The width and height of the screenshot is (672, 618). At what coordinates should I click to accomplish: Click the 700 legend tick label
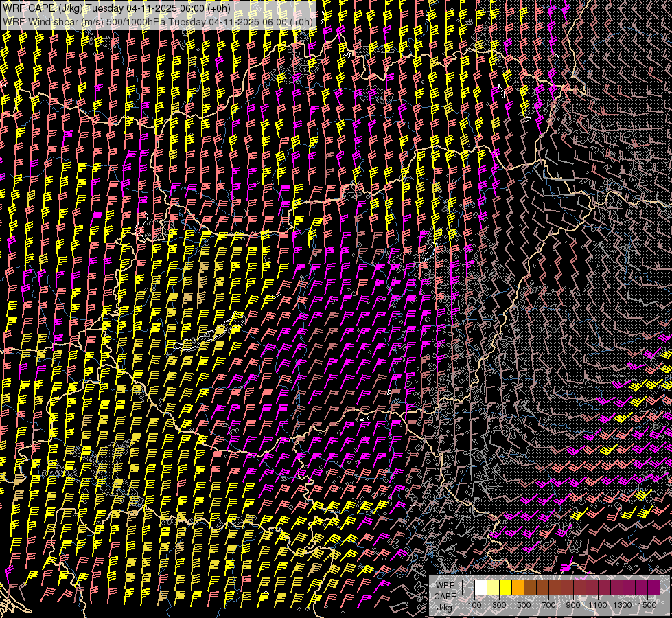click(548, 604)
